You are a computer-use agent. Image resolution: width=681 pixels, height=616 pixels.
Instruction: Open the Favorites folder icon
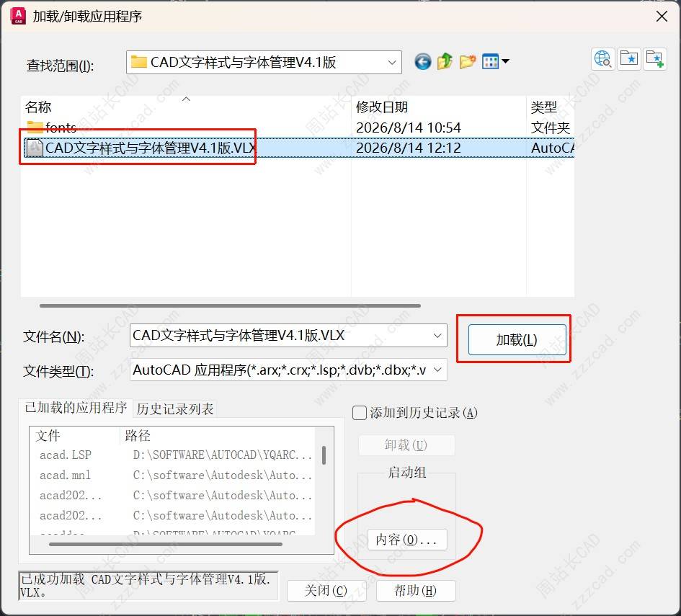pos(629,58)
